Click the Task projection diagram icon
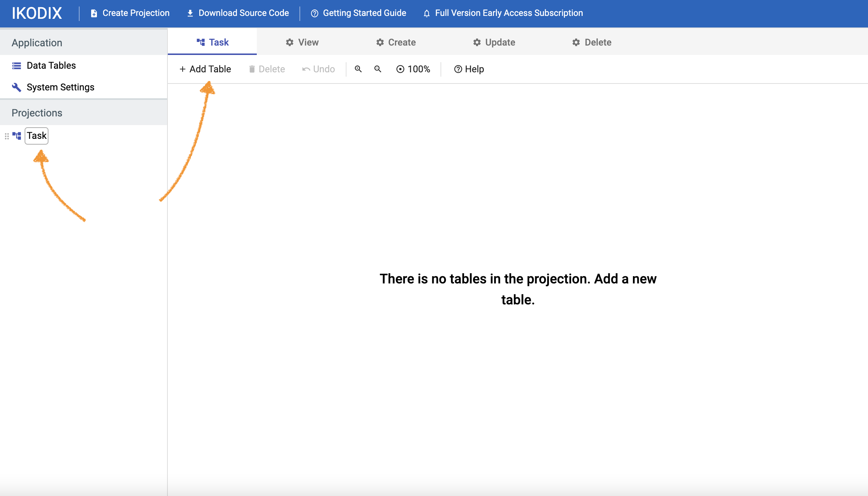868x496 pixels. (17, 136)
